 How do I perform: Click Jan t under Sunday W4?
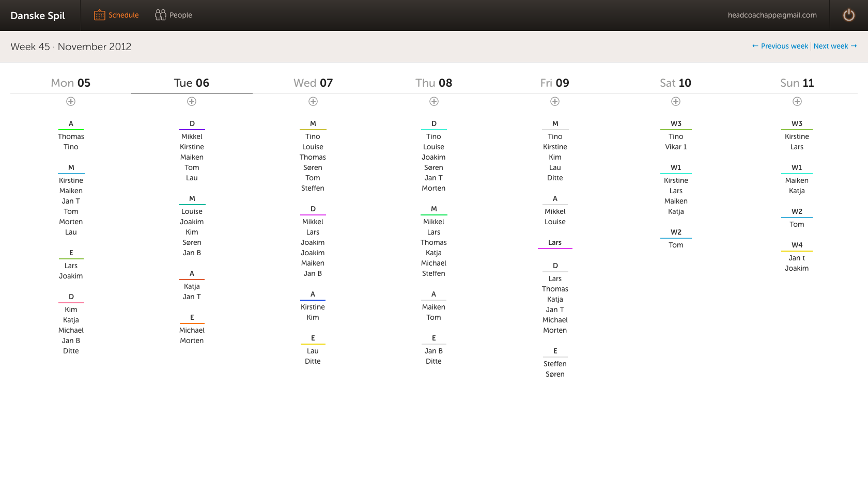pyautogui.click(x=797, y=258)
